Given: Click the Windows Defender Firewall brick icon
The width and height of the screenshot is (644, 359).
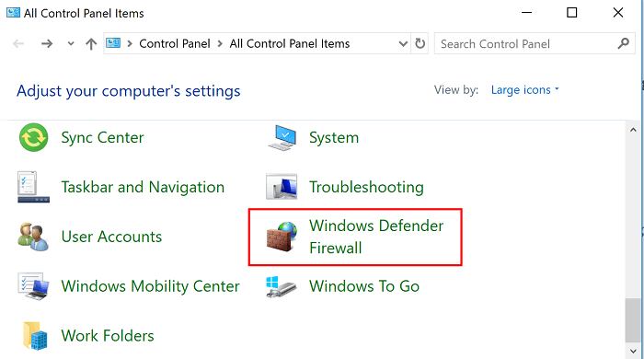Looking at the screenshot, I should click(282, 237).
